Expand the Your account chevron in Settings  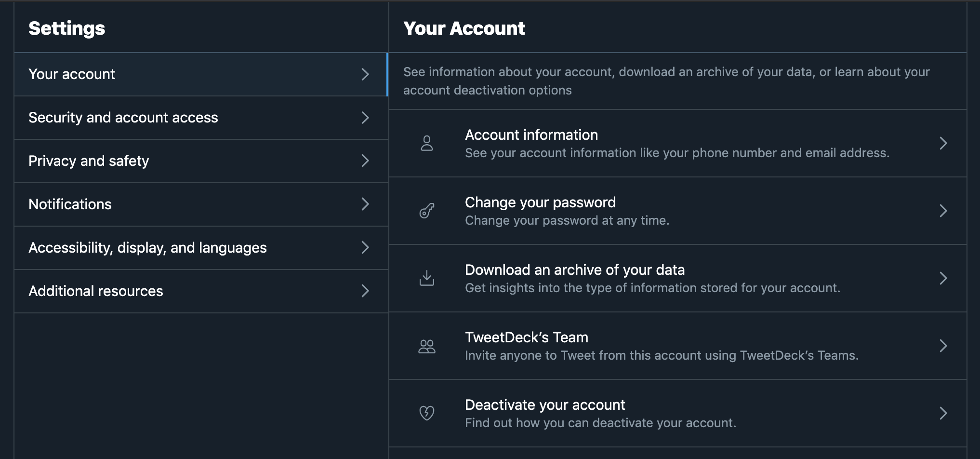pyautogui.click(x=365, y=74)
